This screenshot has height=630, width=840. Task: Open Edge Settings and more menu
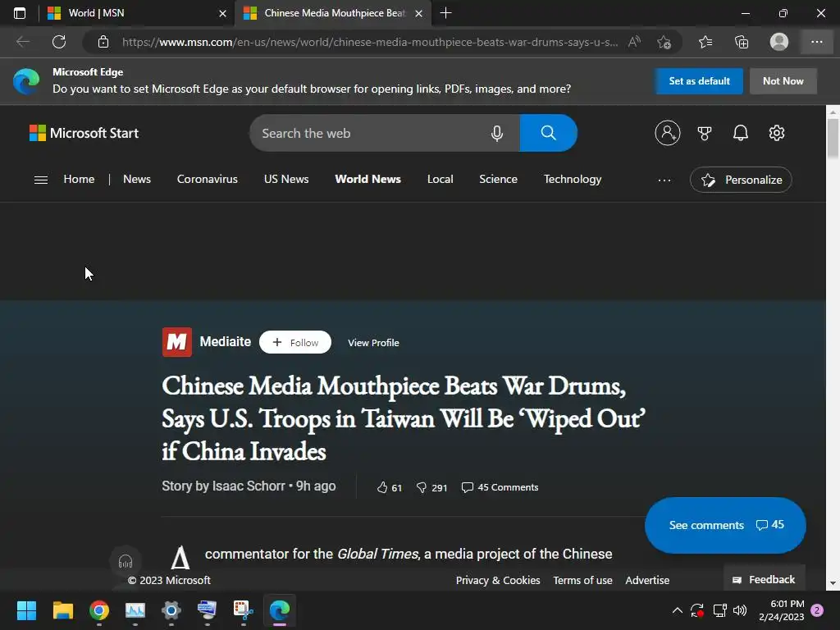[816, 42]
